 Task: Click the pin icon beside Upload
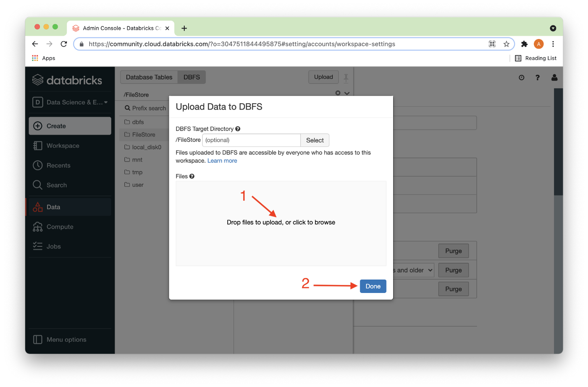point(346,77)
